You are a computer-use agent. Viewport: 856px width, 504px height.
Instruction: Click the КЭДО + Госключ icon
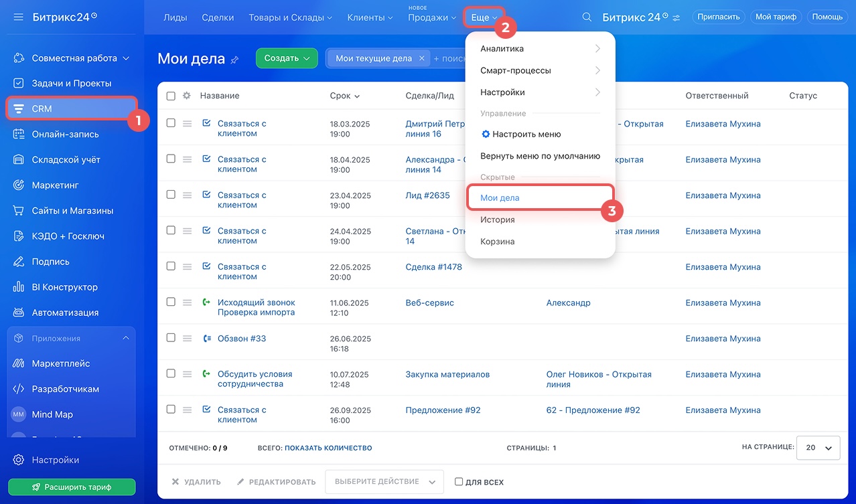(19, 236)
